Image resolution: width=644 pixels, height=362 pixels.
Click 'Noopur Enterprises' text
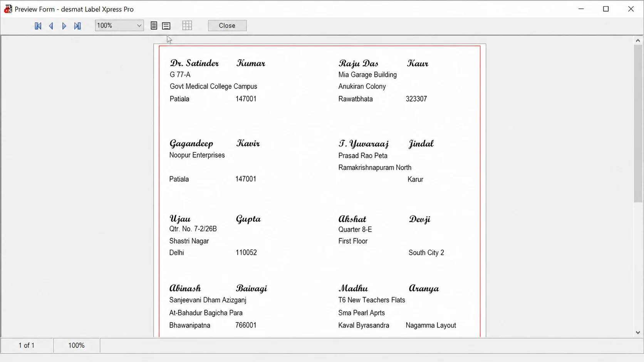point(197,155)
